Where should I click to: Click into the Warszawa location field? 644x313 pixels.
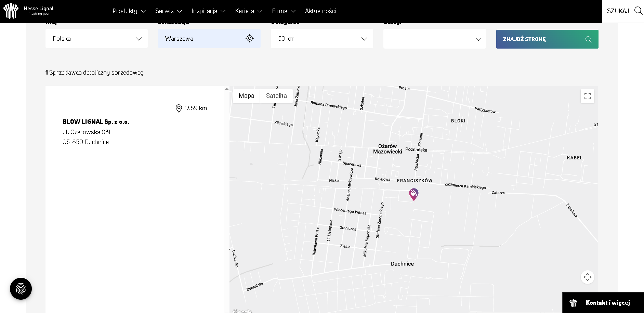pyautogui.click(x=202, y=39)
